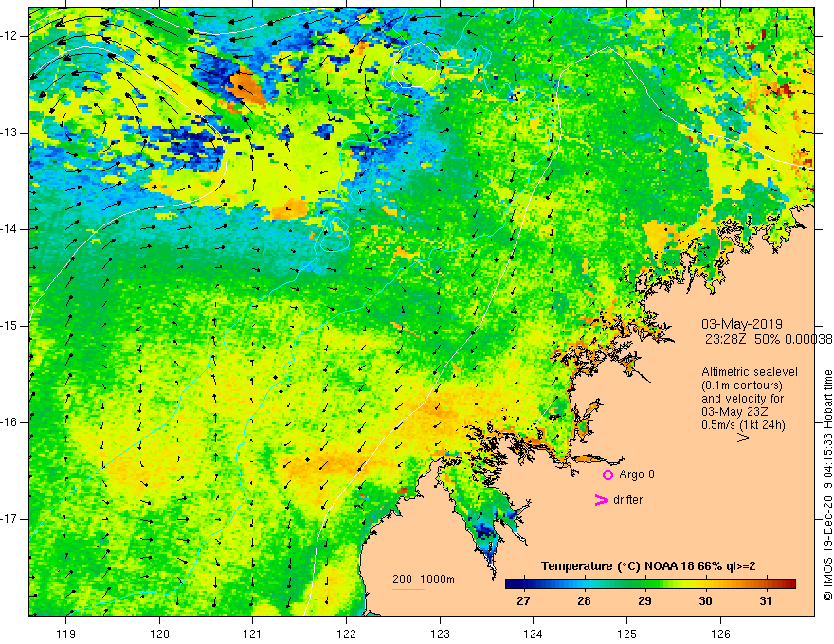The image size is (834, 644).
Task: Click the longitude axis label 124
Action: [x=534, y=634]
